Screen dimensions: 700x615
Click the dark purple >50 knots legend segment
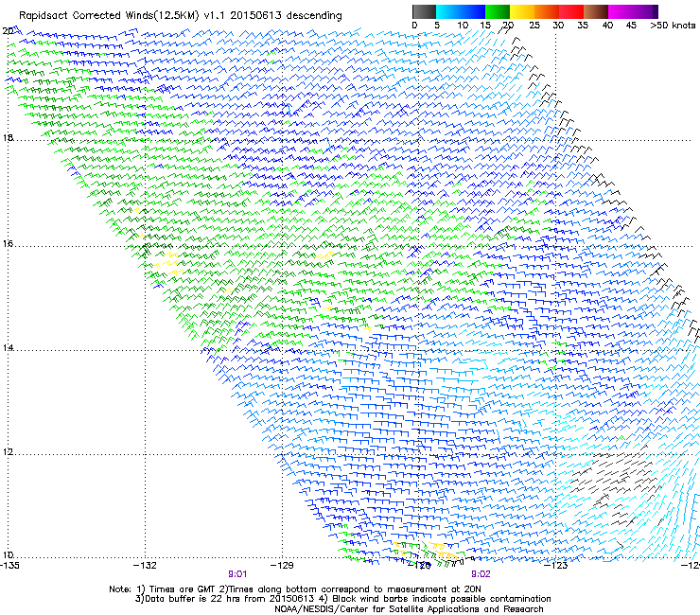656,11
